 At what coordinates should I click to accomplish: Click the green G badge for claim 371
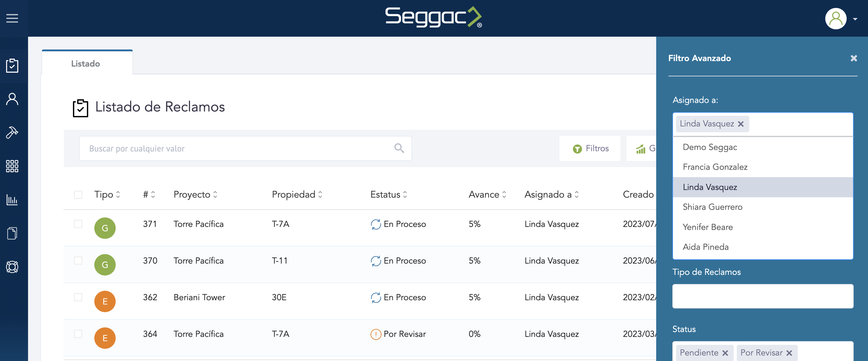tap(105, 228)
